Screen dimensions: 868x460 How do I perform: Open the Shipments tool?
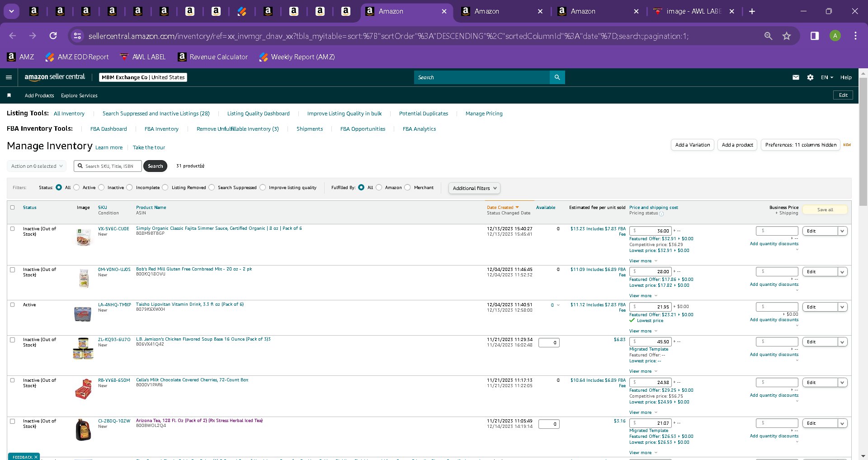click(310, 129)
